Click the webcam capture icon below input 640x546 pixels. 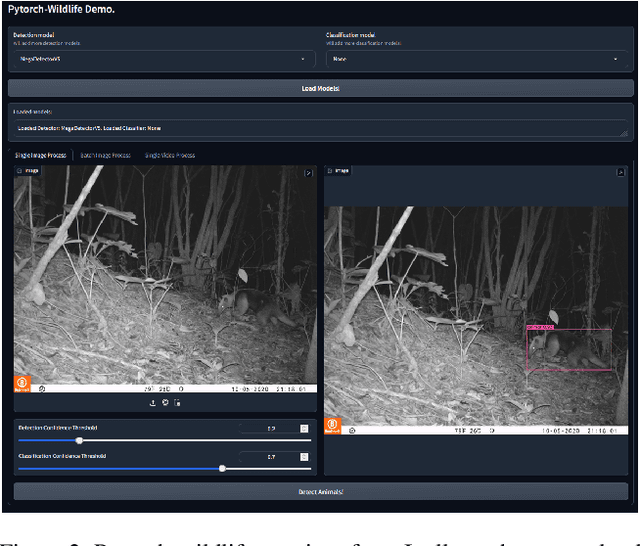165,403
